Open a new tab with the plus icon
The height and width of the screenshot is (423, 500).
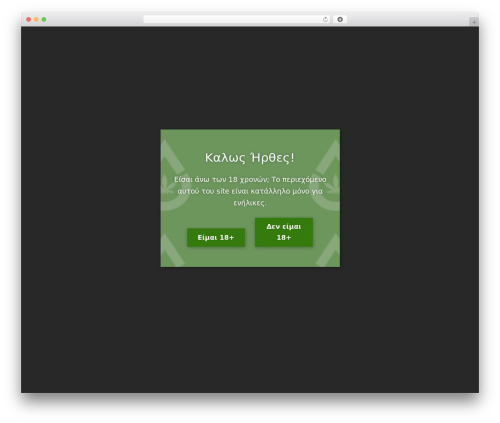coord(474,22)
